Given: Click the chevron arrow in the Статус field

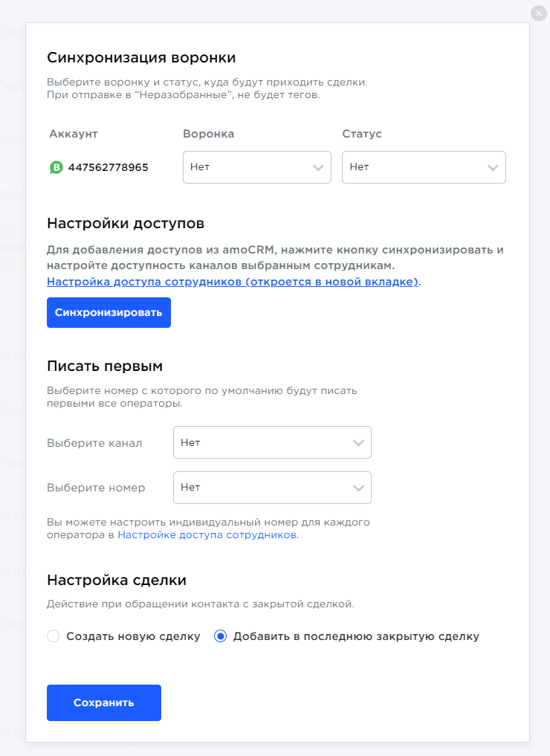Looking at the screenshot, I should click(x=493, y=168).
